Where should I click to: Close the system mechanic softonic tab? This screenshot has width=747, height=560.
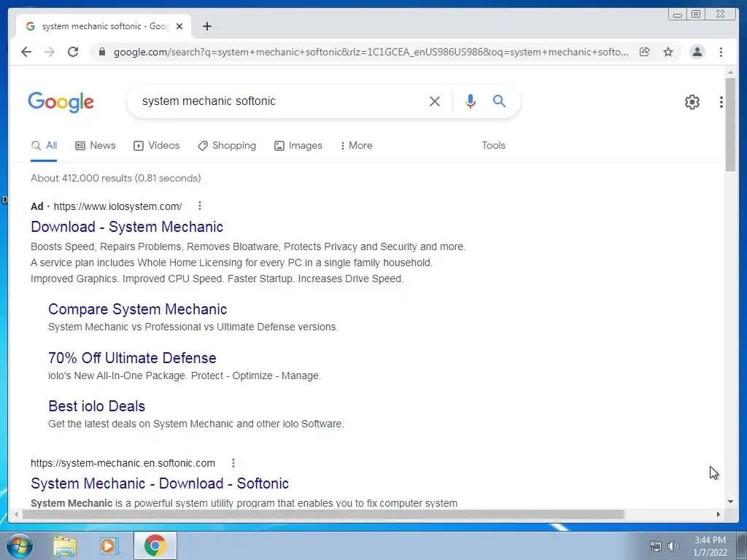coord(179,26)
